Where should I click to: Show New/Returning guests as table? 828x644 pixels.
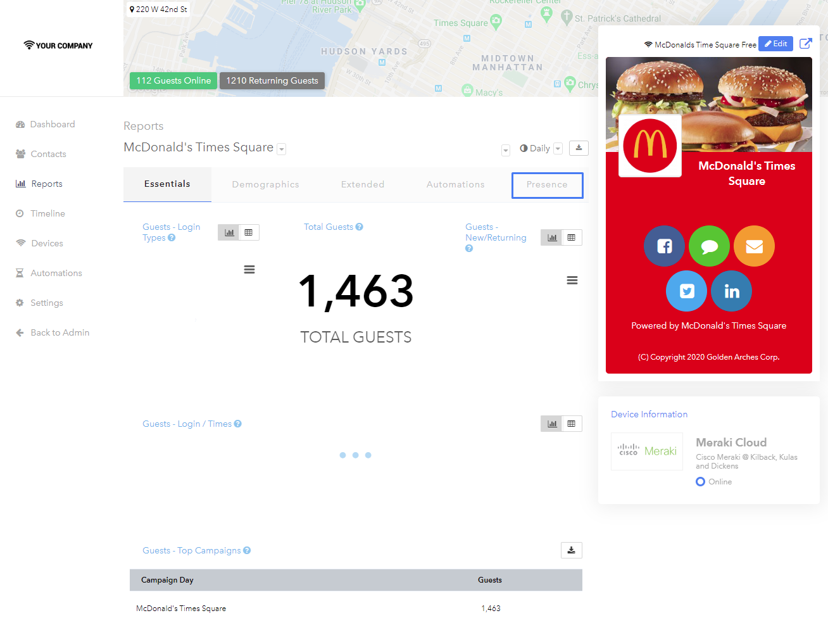(572, 237)
